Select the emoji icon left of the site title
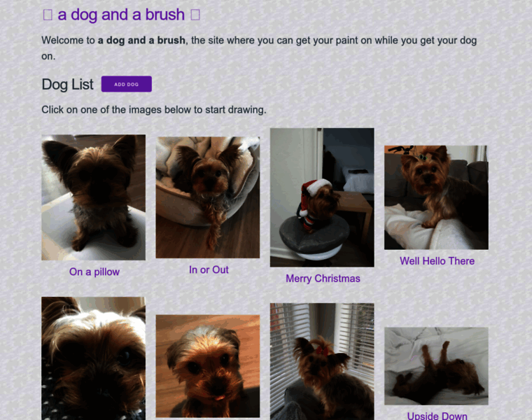 pyautogui.click(x=48, y=15)
